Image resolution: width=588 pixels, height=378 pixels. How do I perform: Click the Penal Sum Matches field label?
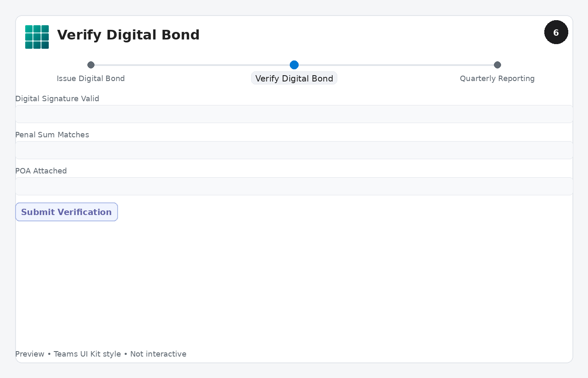click(52, 135)
